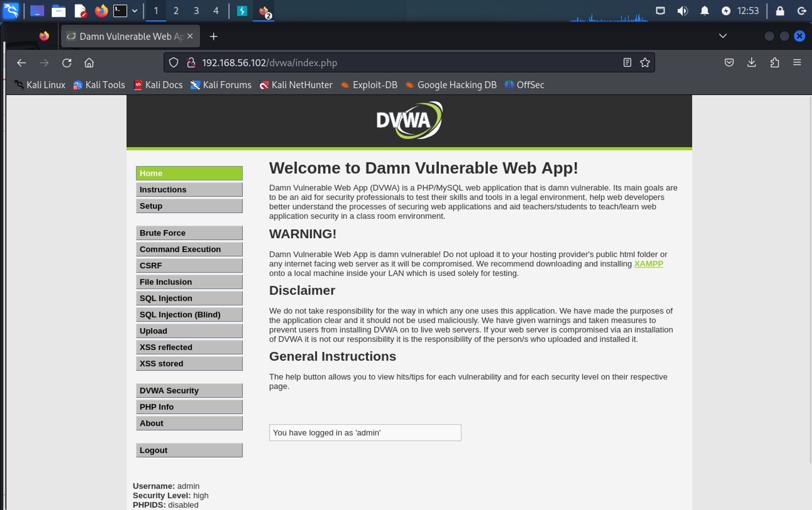This screenshot has width=812, height=510.
Task: Click the DVWA logo banner
Action: coord(409,120)
